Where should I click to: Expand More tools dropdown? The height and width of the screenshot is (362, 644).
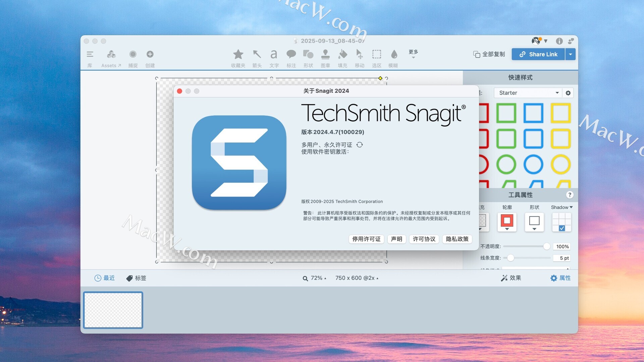pos(413,54)
